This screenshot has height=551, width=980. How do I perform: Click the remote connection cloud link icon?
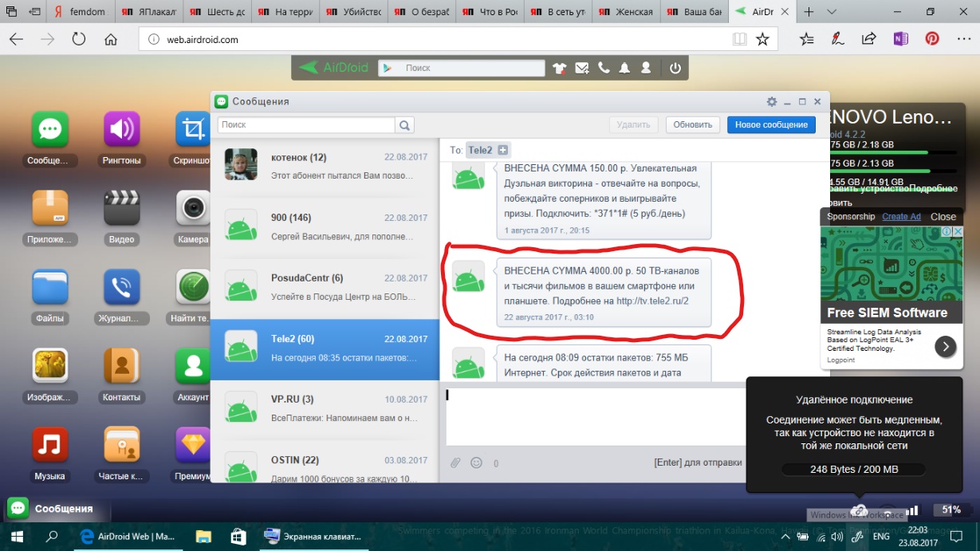pyautogui.click(x=859, y=510)
